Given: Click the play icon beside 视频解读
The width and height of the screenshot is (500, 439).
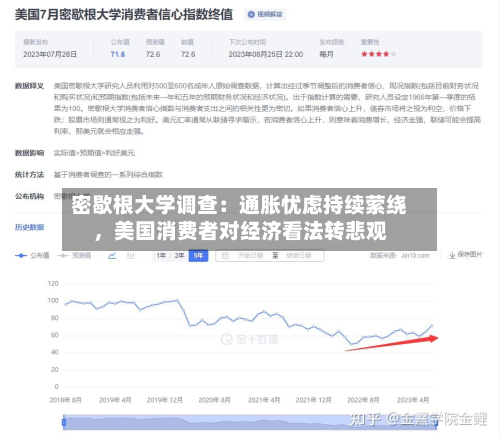Looking at the screenshot, I should coord(251,14).
